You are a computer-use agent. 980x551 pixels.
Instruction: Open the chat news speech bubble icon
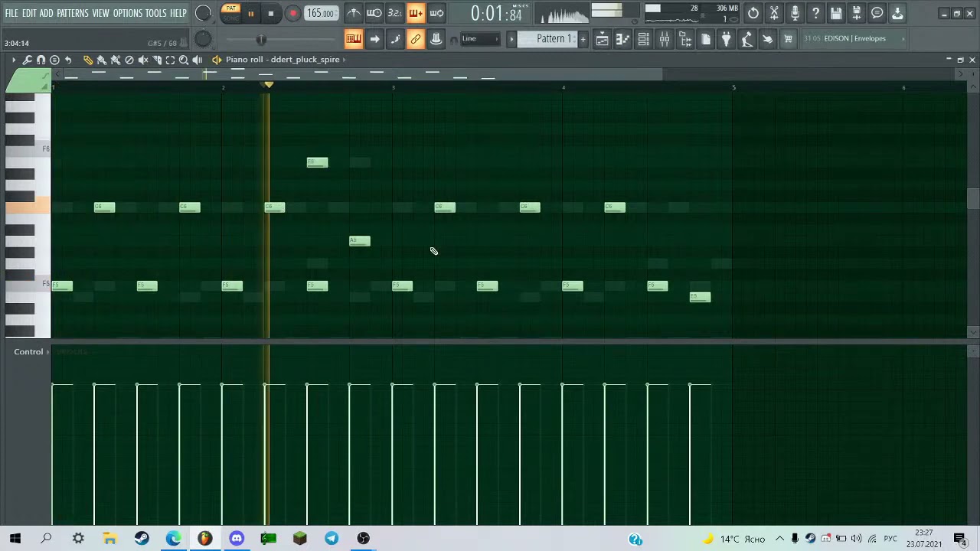pyautogui.click(x=877, y=13)
